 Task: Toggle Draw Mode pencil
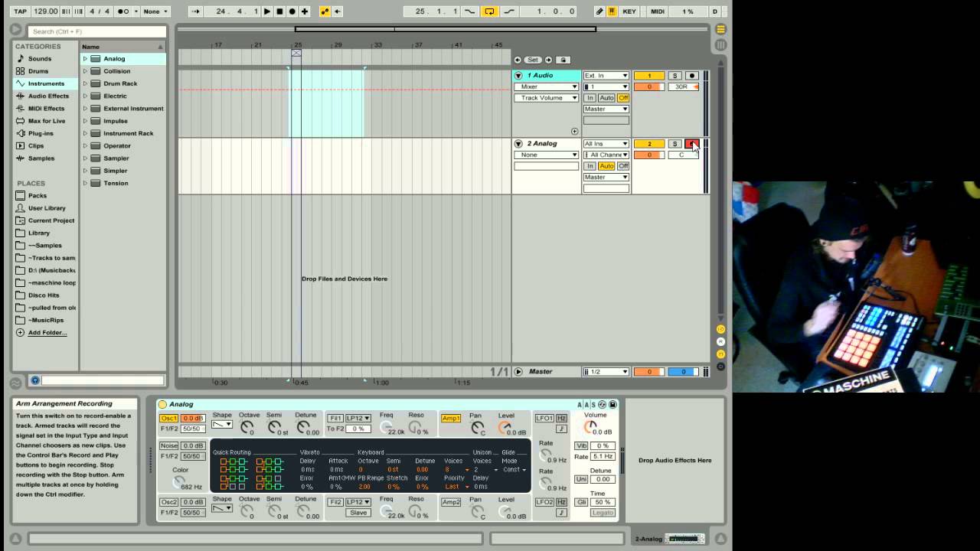click(599, 11)
